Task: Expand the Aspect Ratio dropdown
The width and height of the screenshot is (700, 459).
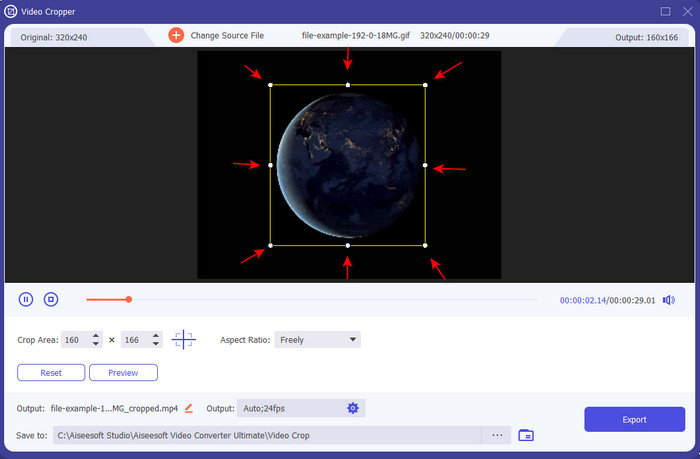Action: [x=318, y=340]
